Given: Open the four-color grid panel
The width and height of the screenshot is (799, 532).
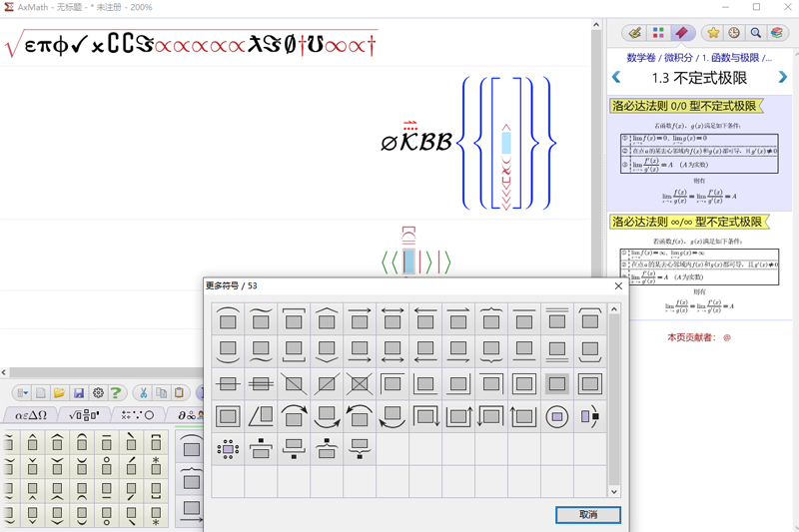Looking at the screenshot, I should click(x=658, y=33).
